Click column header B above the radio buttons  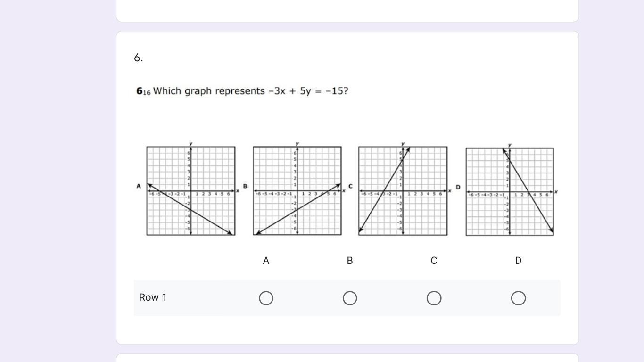tap(350, 261)
